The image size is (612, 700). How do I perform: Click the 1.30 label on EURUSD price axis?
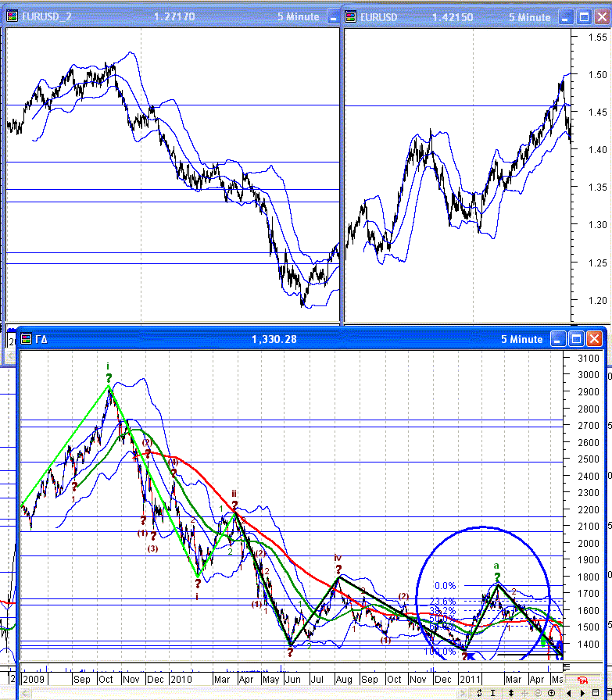coord(598,225)
